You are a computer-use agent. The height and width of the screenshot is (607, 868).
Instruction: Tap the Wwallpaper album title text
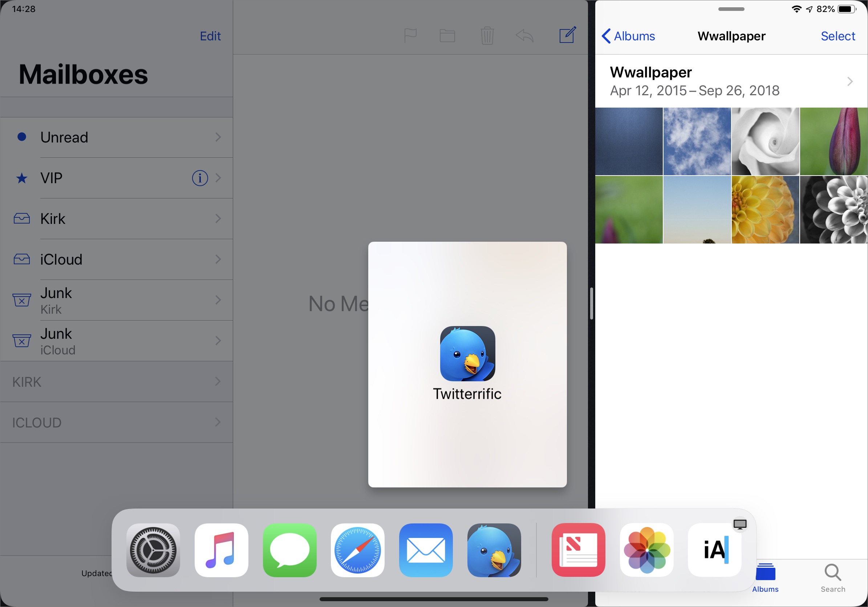(x=650, y=72)
